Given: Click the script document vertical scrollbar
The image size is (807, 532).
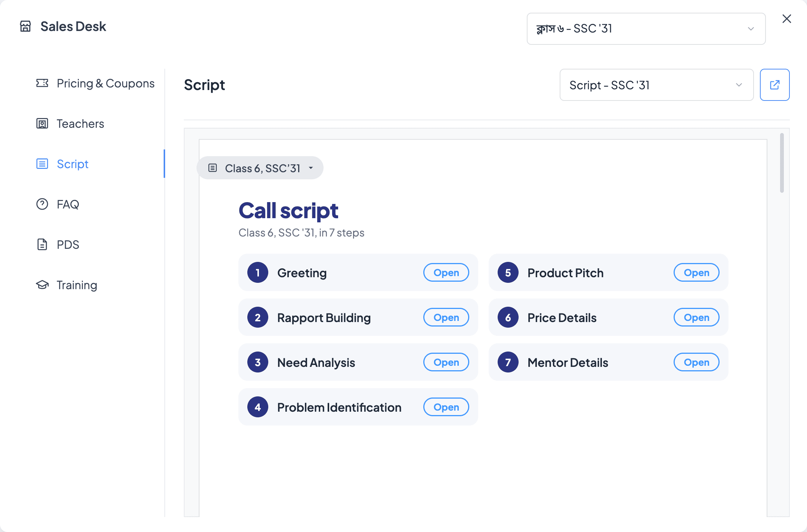Looking at the screenshot, I should click(x=782, y=163).
